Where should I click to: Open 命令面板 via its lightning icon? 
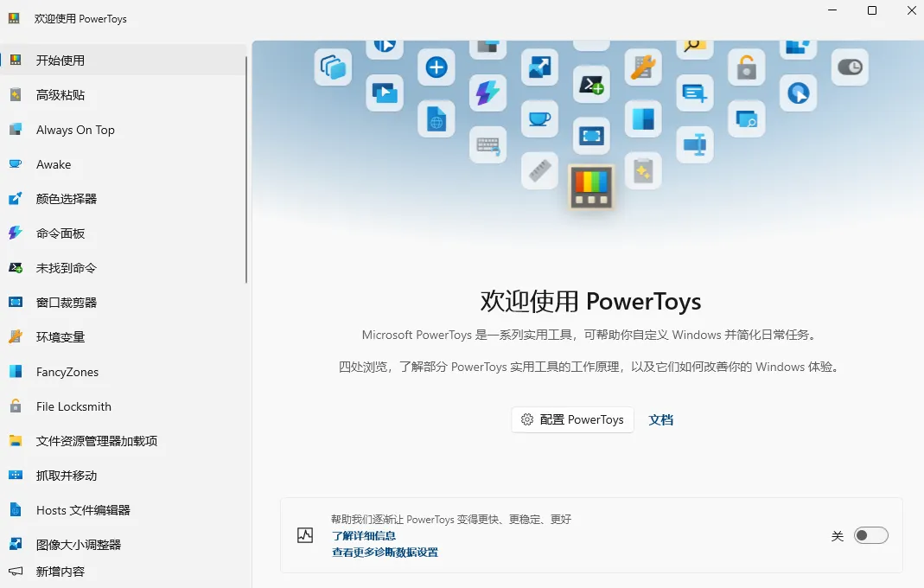16,233
